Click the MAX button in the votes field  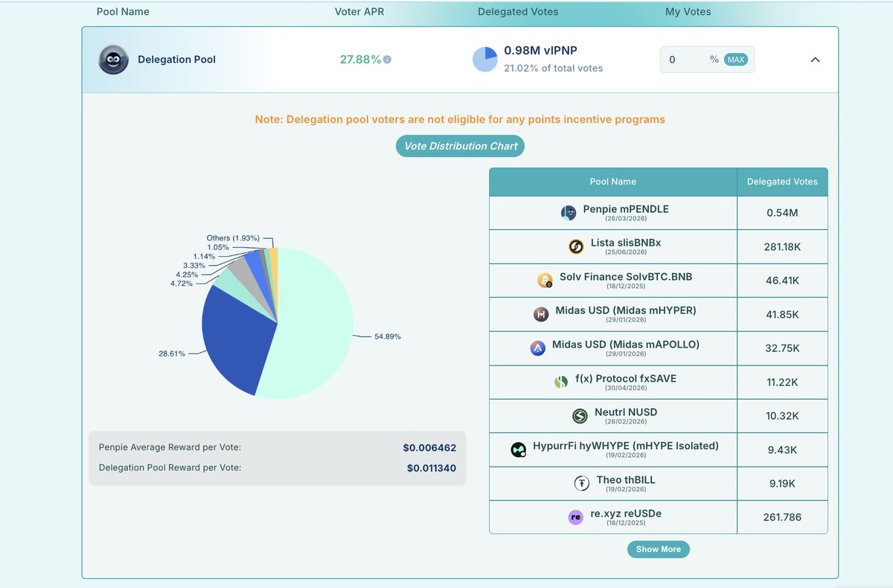pyautogui.click(x=737, y=59)
